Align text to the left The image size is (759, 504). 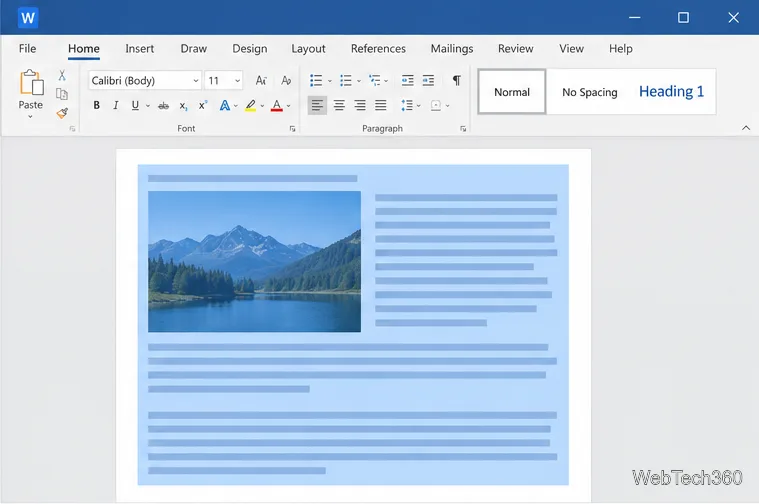tap(317, 105)
